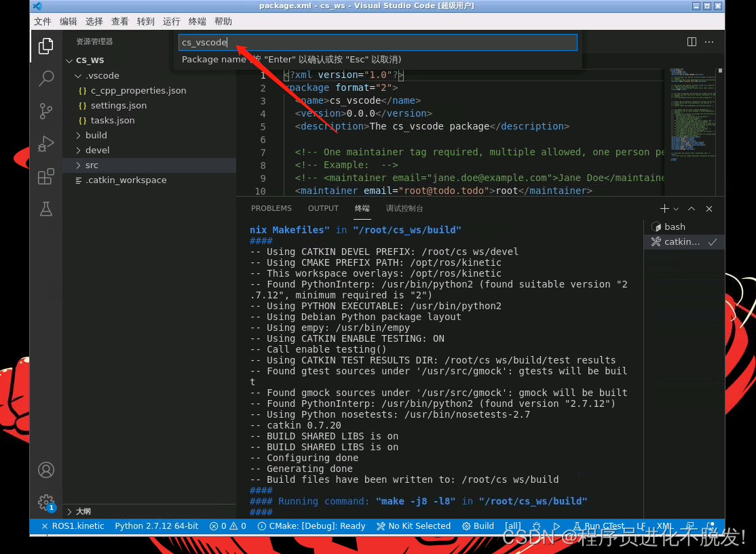Open errors and warnings count in status bar
The width and height of the screenshot is (756, 554).
coord(228,526)
